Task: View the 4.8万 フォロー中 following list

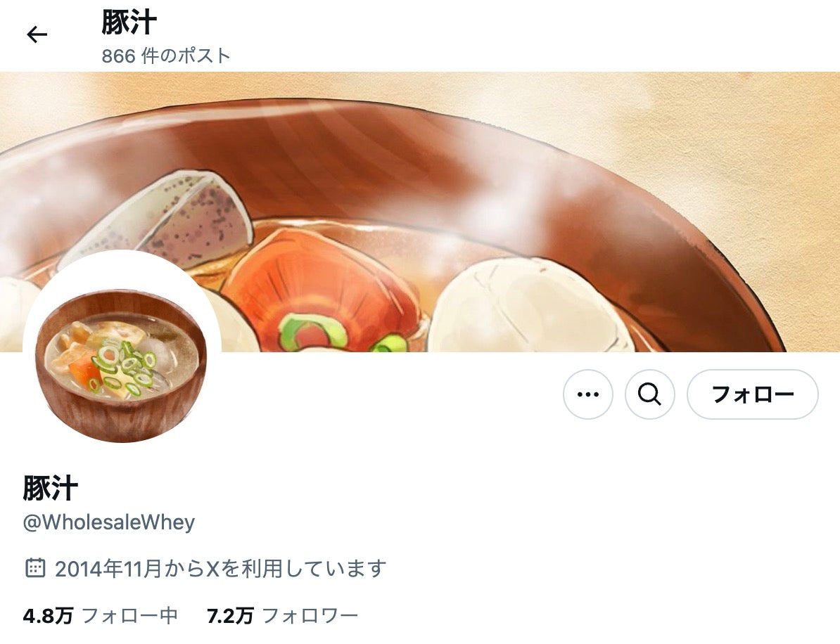Action: [x=100, y=616]
